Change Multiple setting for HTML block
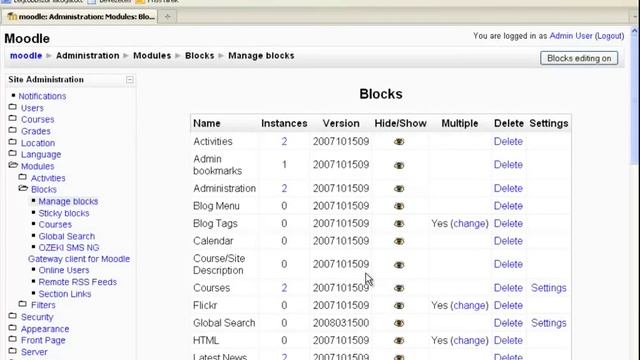Image resolution: width=640 pixels, height=360 pixels. point(469,341)
